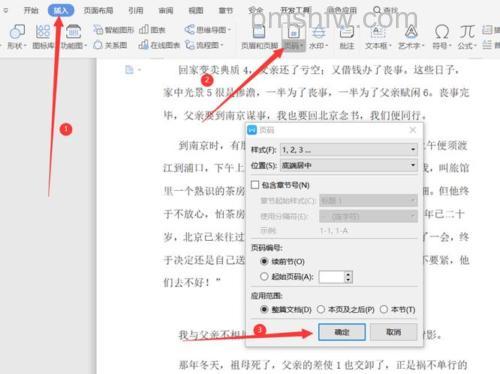Go to the 审阅 Review tab
This screenshot has height=374, width=500.
coord(166,11)
